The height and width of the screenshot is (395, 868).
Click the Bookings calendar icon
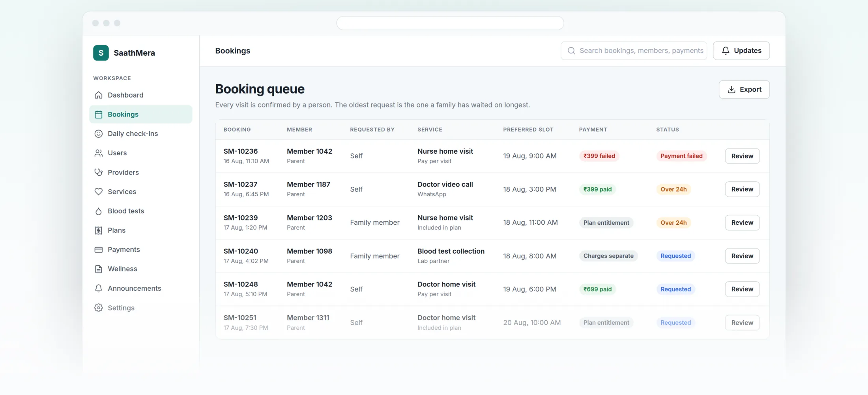99,115
